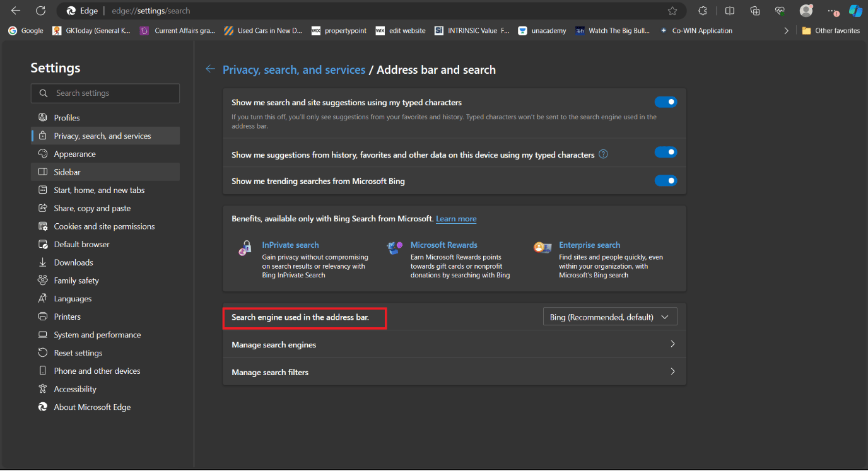Open Printers settings
The height and width of the screenshot is (471, 868).
tap(105, 317)
